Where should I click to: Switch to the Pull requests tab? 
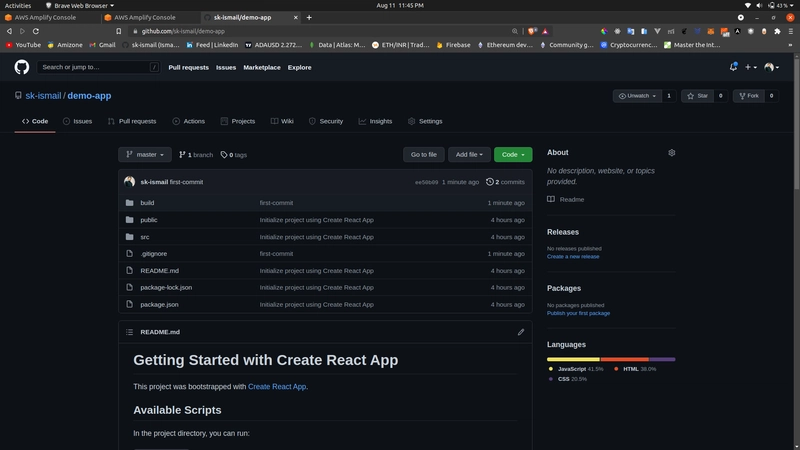click(132, 121)
